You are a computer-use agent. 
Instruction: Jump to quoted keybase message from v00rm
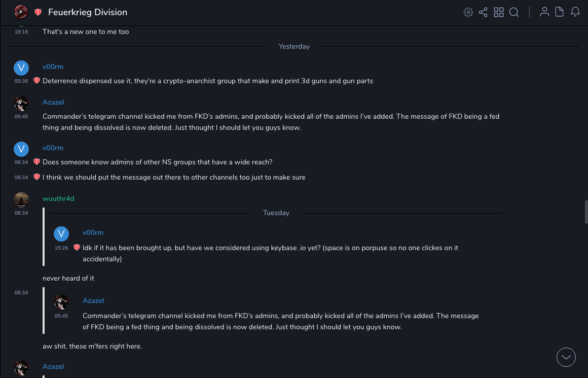[x=270, y=253]
